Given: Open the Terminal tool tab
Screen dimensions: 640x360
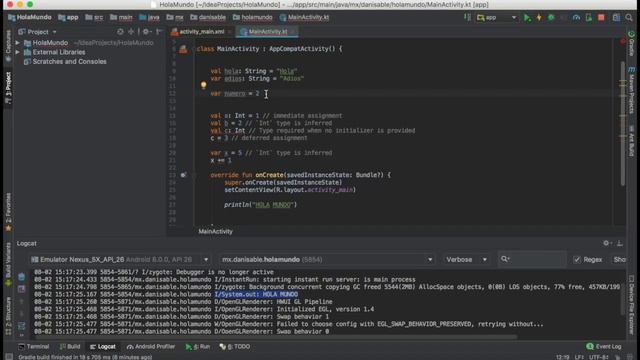Looking at the screenshot, I should click(x=34, y=347).
